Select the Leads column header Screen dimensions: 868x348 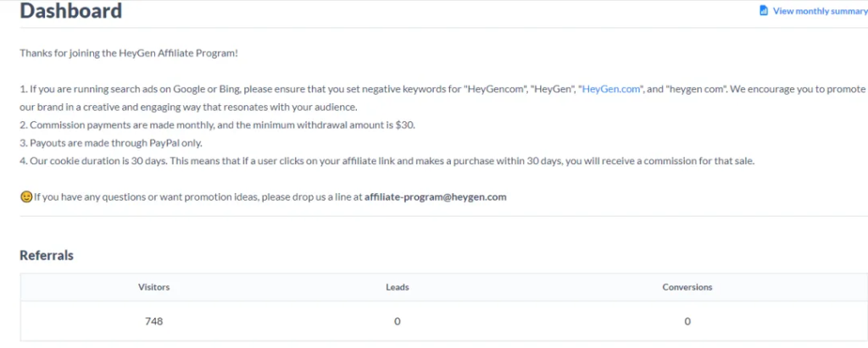click(x=398, y=287)
